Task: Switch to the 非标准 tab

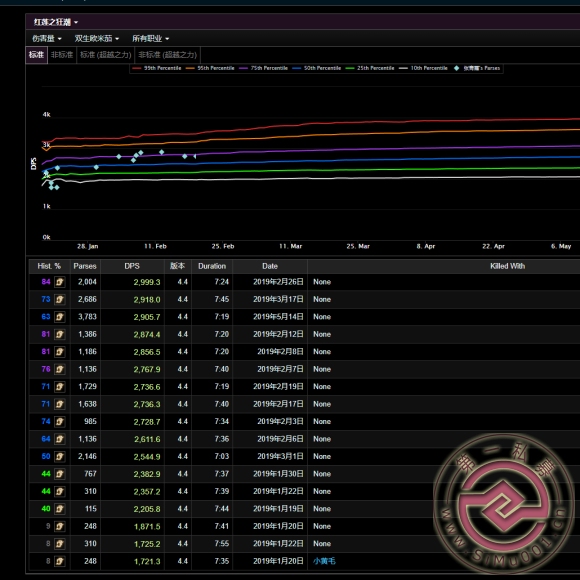Action: (x=62, y=55)
